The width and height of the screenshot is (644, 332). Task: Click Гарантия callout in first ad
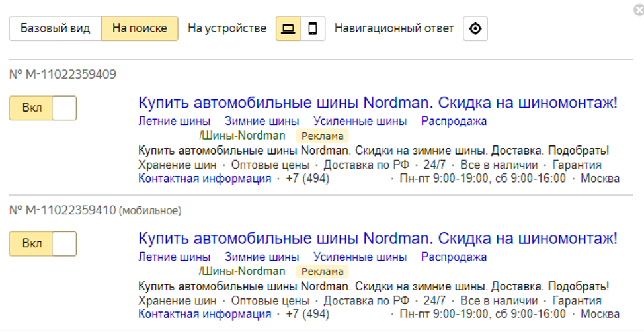click(x=577, y=165)
